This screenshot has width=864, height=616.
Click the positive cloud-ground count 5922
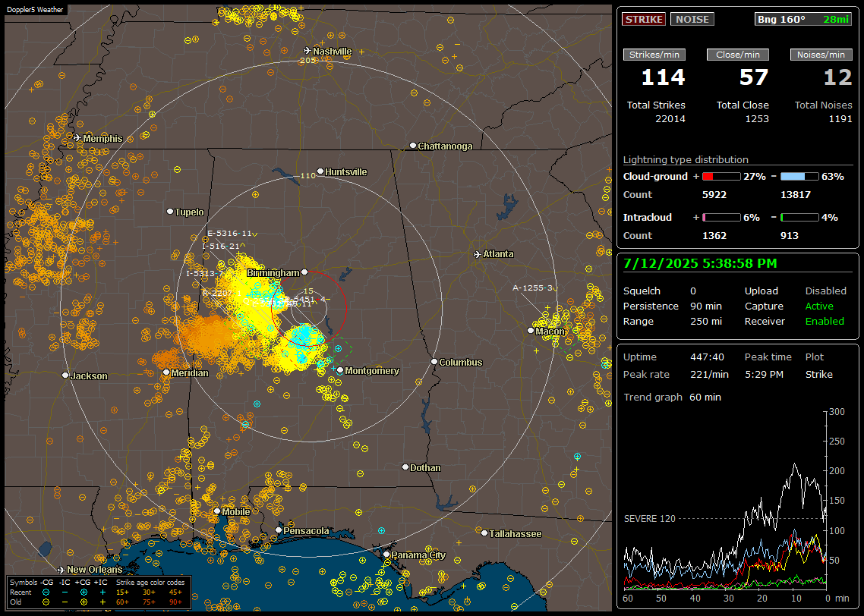coord(714,194)
